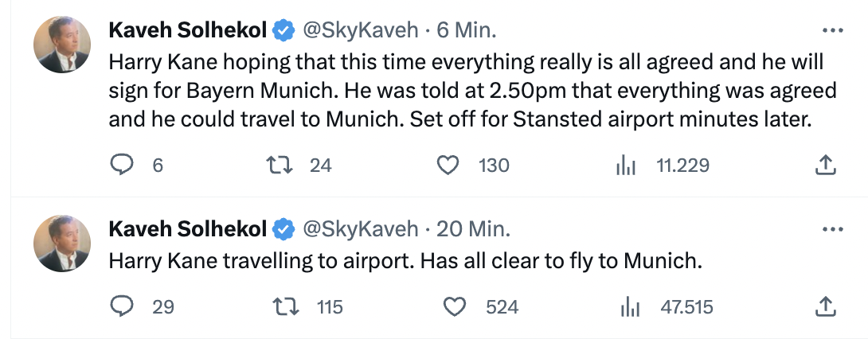This screenshot has height=339, width=868.
Task: Open more options on first tweet
Action: pyautogui.click(x=831, y=31)
